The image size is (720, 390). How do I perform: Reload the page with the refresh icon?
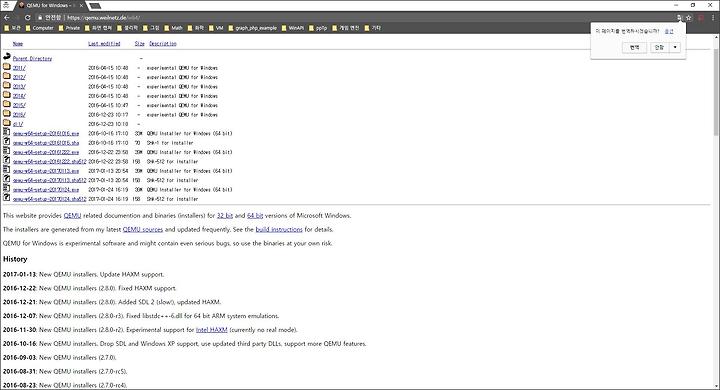pos(28,17)
